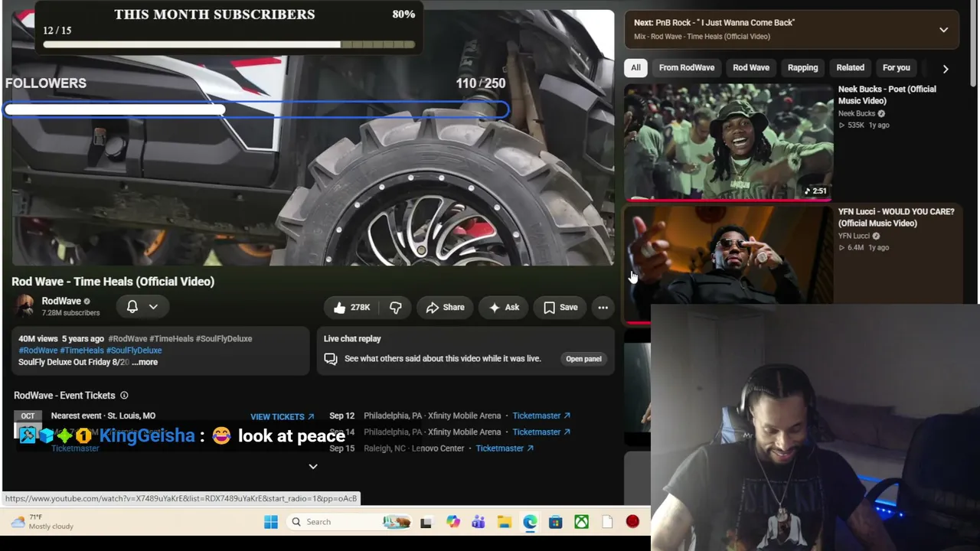Click the Ask sparkle button
Viewport: 980px width, 551px height.
point(504,308)
